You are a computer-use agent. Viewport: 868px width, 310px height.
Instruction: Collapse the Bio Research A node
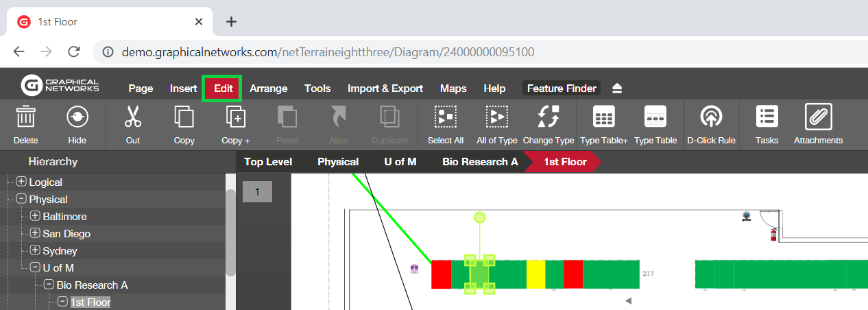coord(49,285)
